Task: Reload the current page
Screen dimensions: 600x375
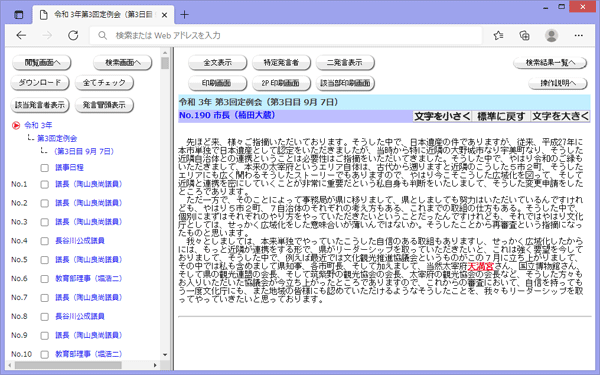Action: [x=73, y=36]
